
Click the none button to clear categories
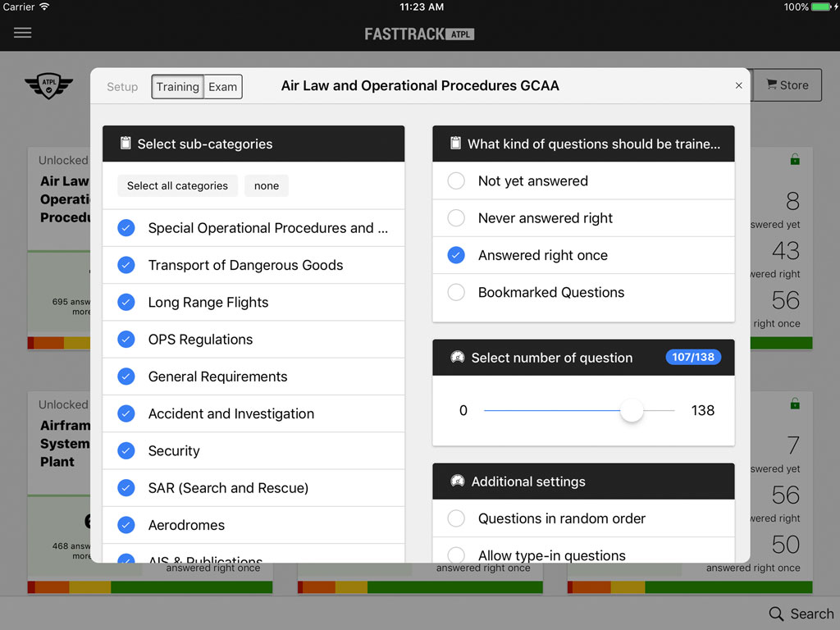[x=266, y=185]
